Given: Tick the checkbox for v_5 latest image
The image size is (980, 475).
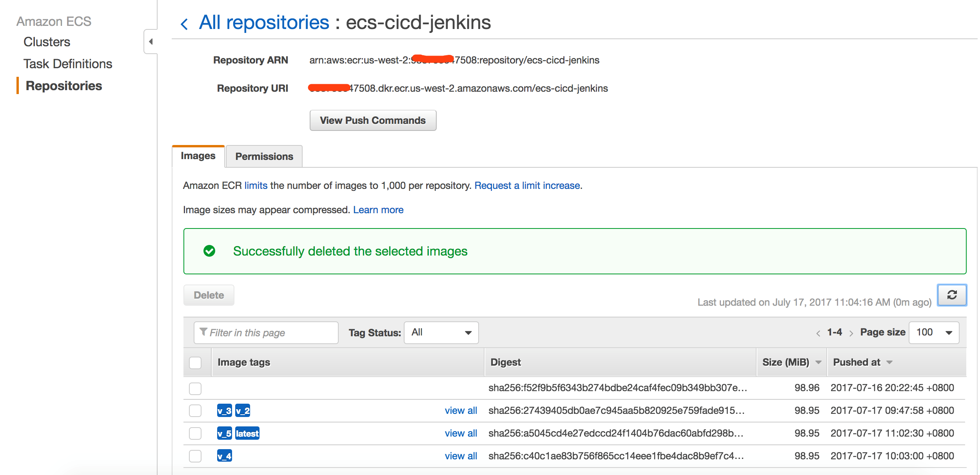Looking at the screenshot, I should pos(195,433).
